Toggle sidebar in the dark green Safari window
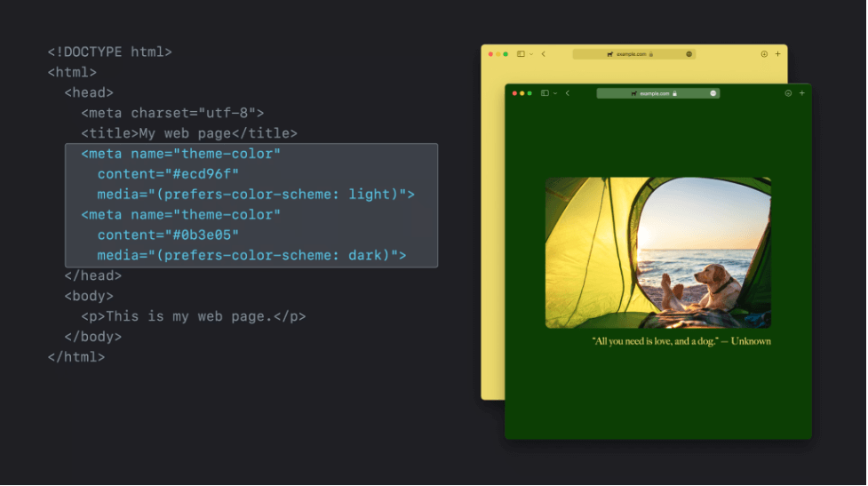 point(545,93)
